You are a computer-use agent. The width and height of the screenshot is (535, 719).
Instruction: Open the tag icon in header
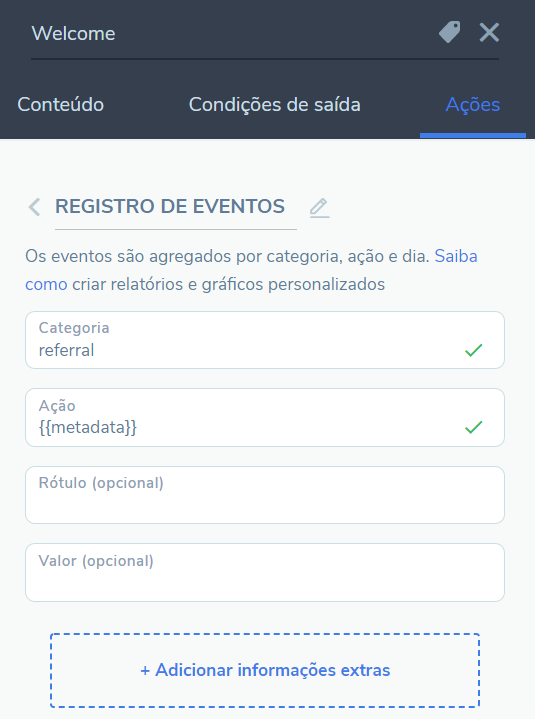449,32
